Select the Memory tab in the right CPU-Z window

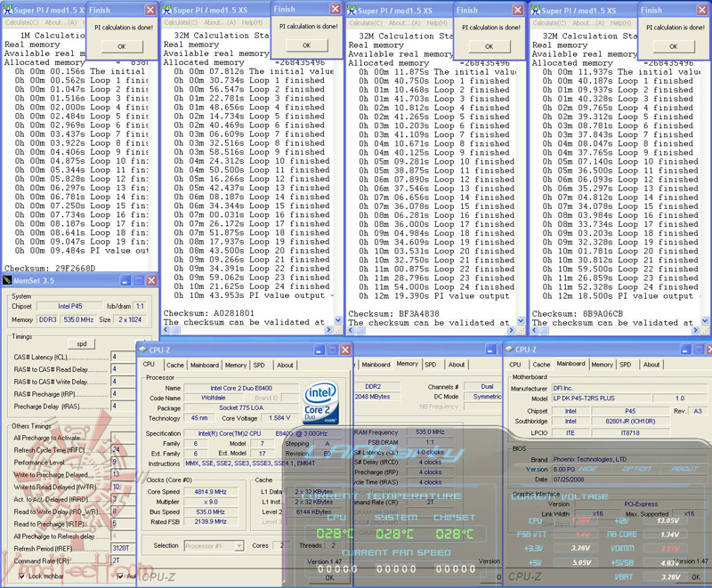tap(603, 365)
